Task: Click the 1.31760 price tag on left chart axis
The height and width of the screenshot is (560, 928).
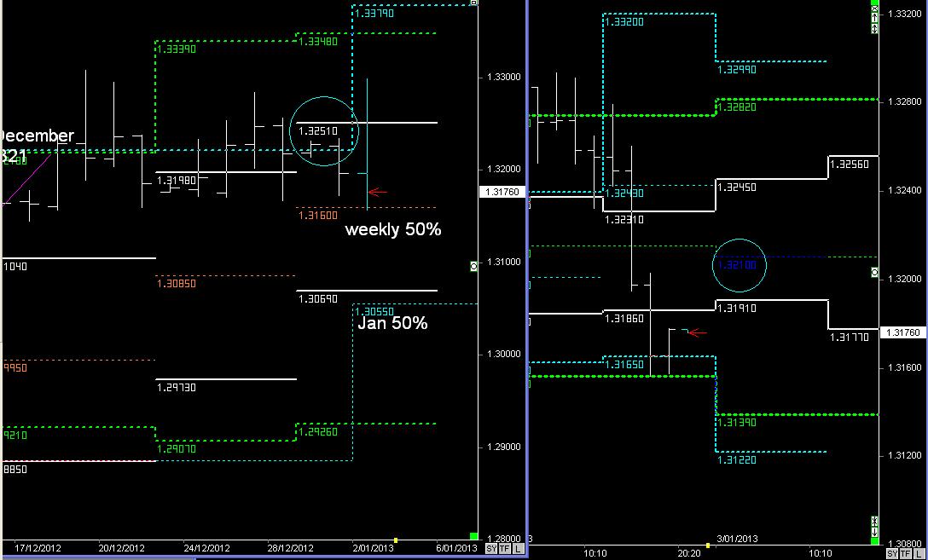Action: click(x=502, y=192)
